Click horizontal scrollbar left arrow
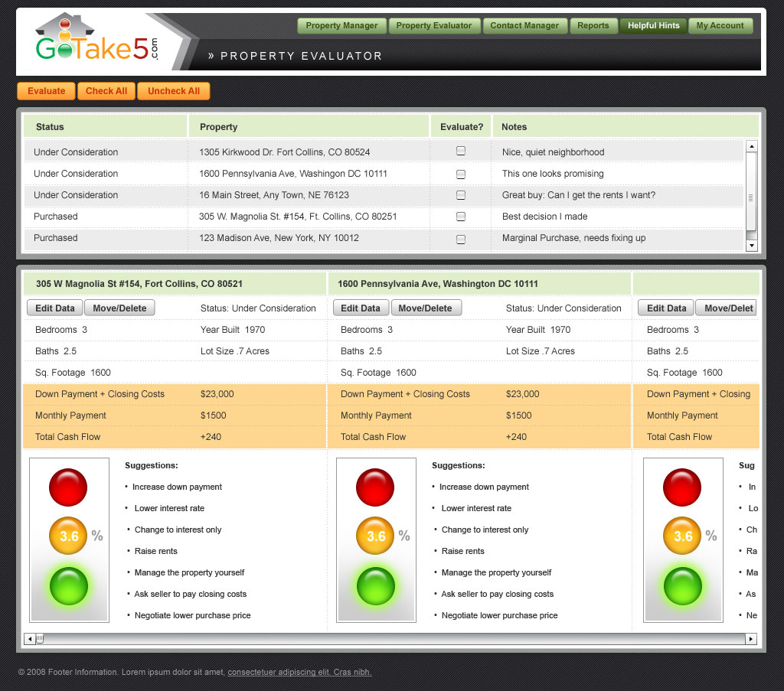784x691 pixels. click(30, 639)
